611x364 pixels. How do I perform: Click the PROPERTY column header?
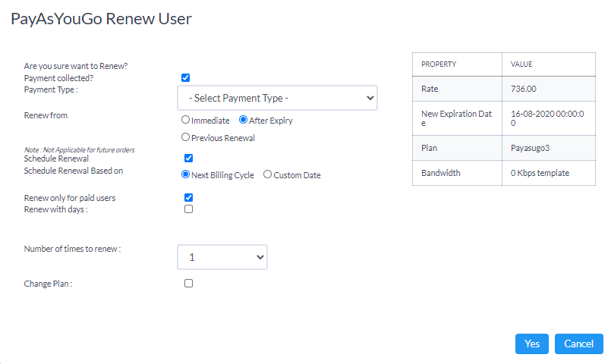[457, 64]
